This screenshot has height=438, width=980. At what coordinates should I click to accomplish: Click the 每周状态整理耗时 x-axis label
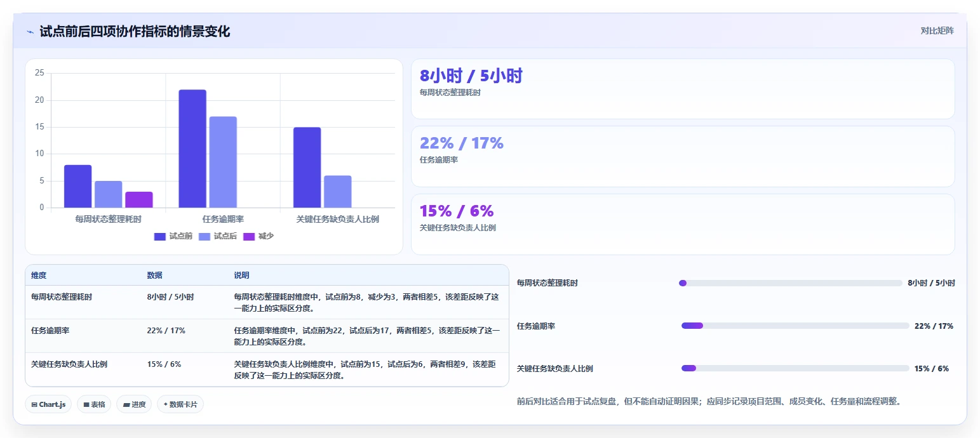pyautogui.click(x=109, y=219)
